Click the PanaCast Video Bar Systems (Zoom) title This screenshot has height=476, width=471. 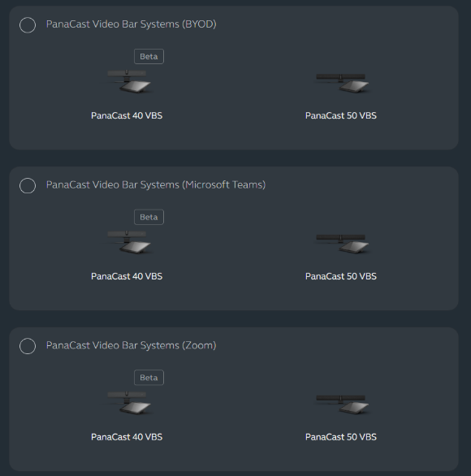click(131, 345)
